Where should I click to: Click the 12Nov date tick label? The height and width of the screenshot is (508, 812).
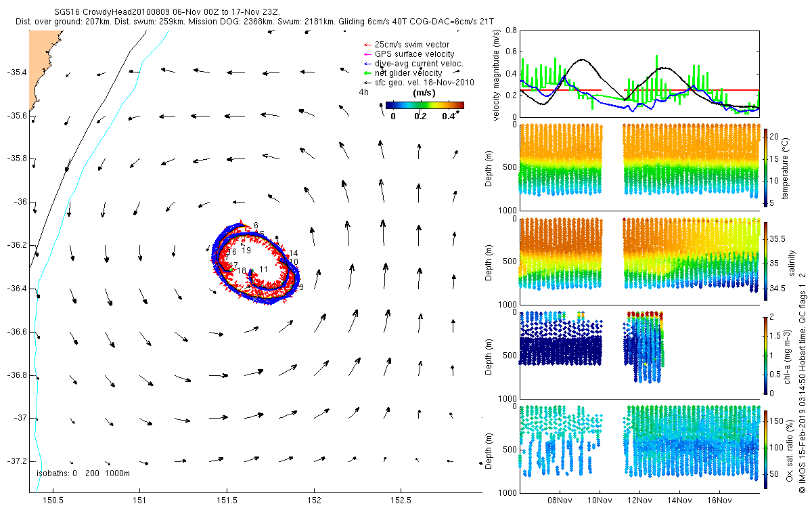[x=639, y=501]
